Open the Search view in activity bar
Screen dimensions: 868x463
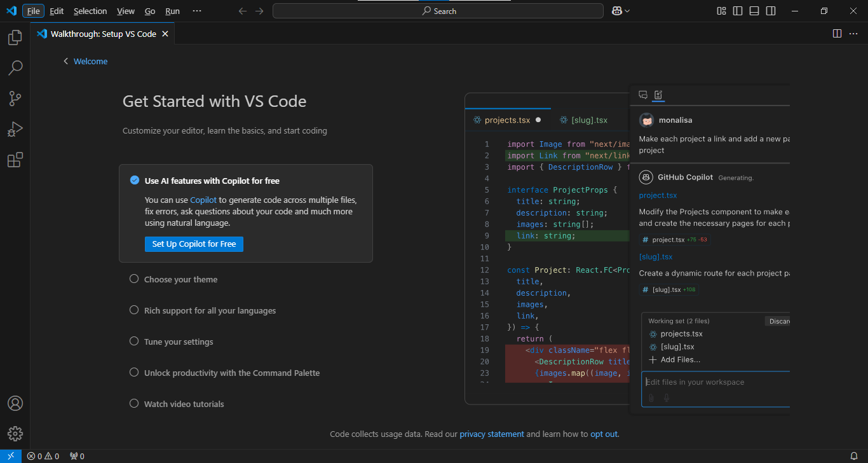pos(15,68)
